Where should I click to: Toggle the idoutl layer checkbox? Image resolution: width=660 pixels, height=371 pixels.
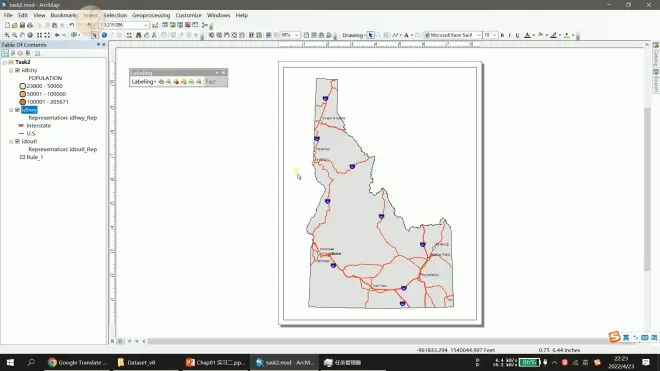point(17,141)
